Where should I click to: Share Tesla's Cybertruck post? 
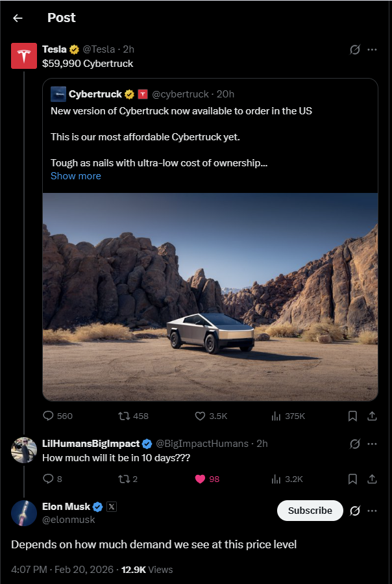(x=372, y=416)
